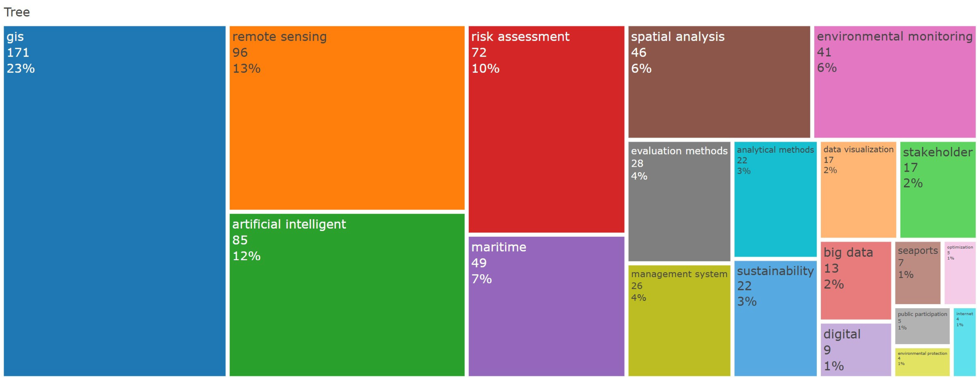The image size is (980, 379).
Task: Click the blue gis tile
Action: 114,201
